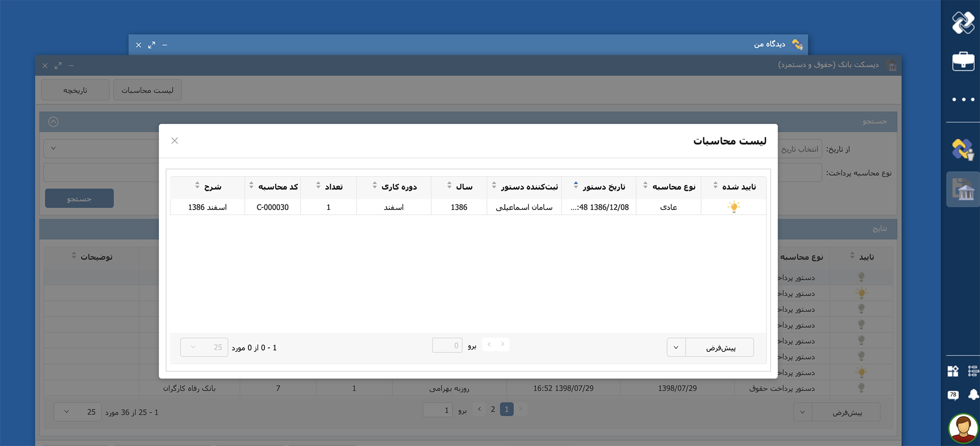Sort by the کد محاسبه column header

click(277, 187)
